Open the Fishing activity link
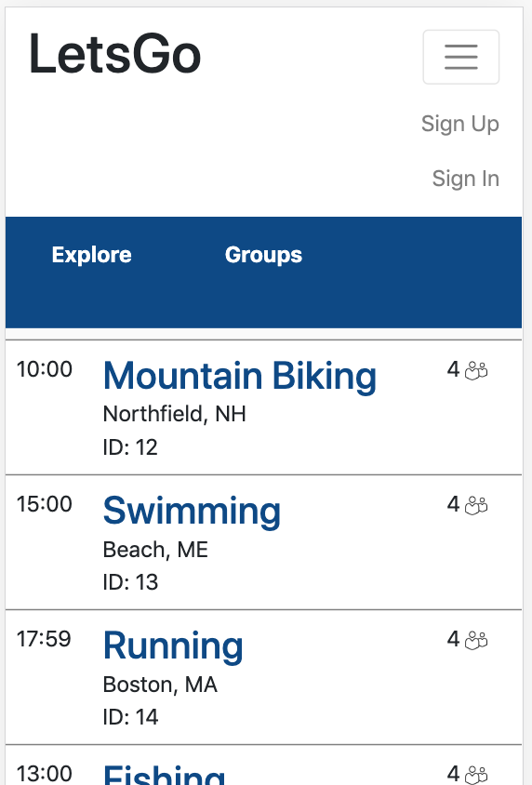 [x=164, y=774]
